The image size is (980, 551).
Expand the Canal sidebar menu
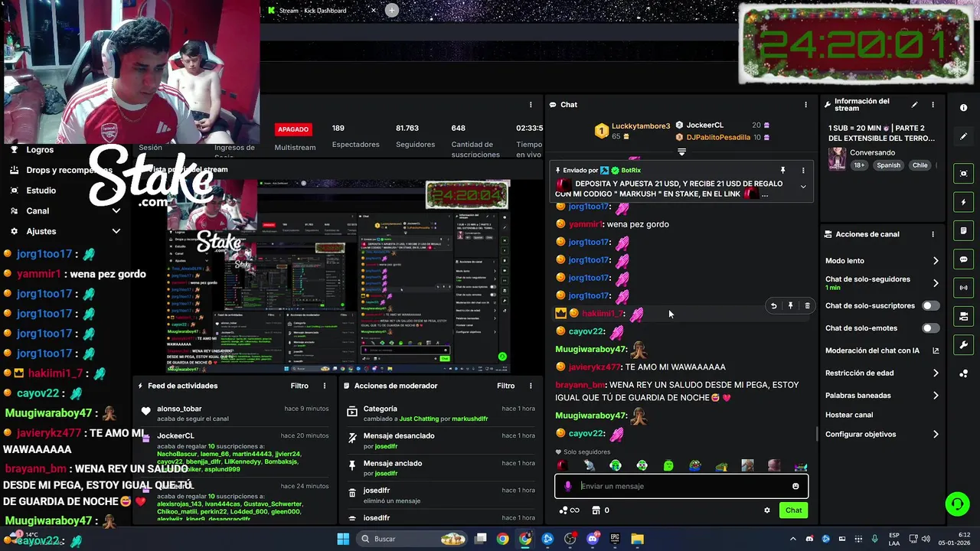[x=116, y=210]
